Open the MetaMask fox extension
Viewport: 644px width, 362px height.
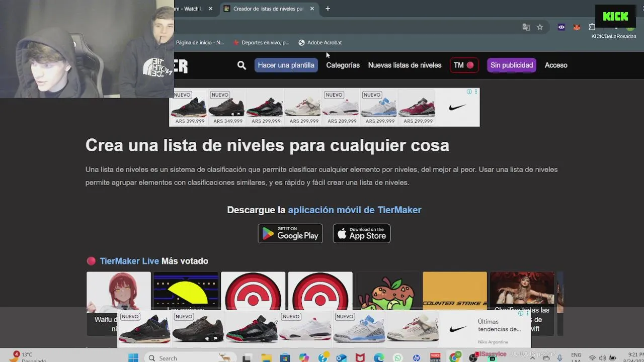click(577, 27)
